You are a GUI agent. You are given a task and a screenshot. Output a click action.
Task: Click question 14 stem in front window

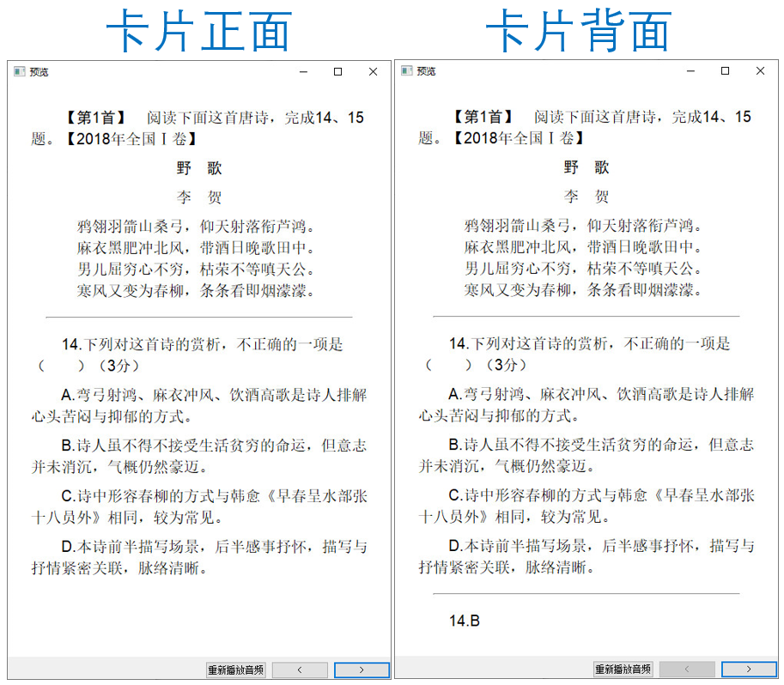click(x=190, y=355)
